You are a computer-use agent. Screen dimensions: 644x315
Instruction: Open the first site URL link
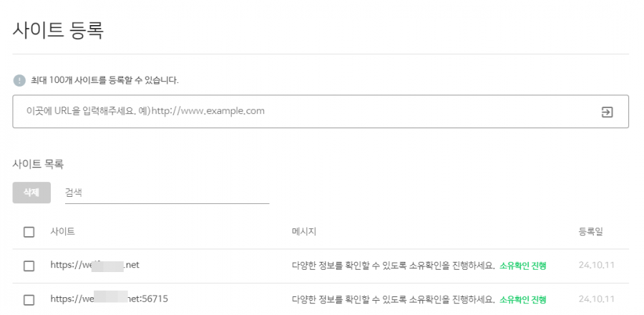tap(94, 266)
